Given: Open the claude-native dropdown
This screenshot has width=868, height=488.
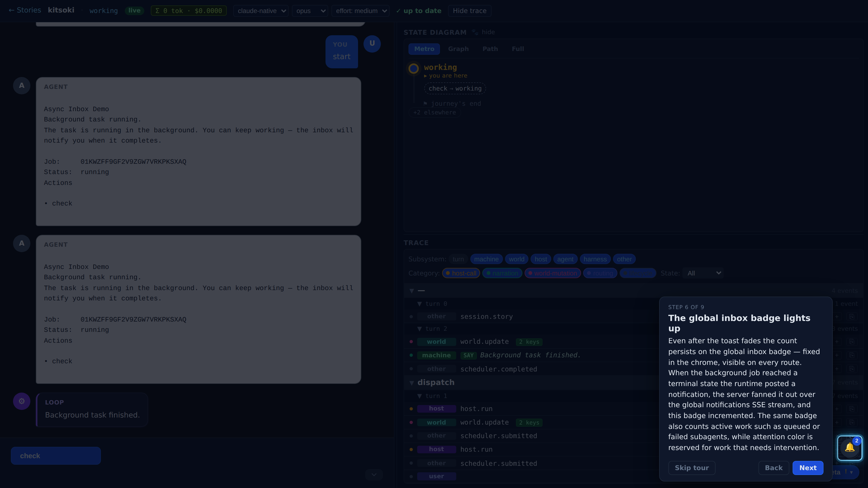Looking at the screenshot, I should point(261,11).
